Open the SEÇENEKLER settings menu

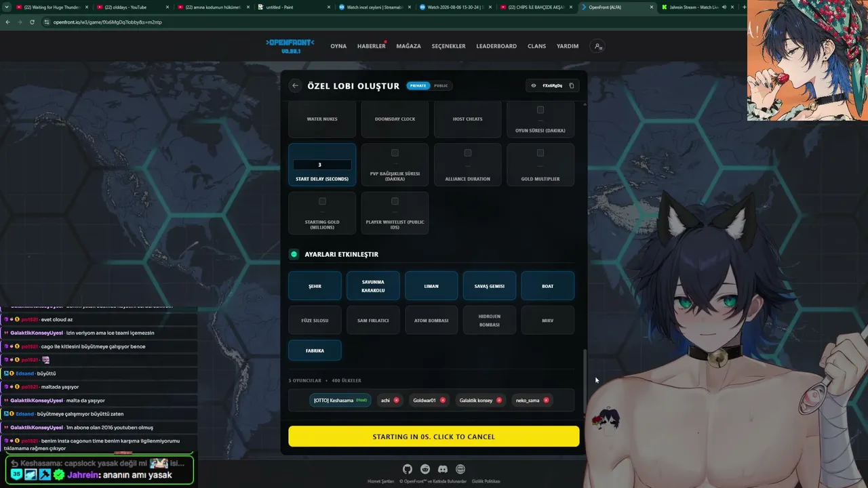(449, 46)
